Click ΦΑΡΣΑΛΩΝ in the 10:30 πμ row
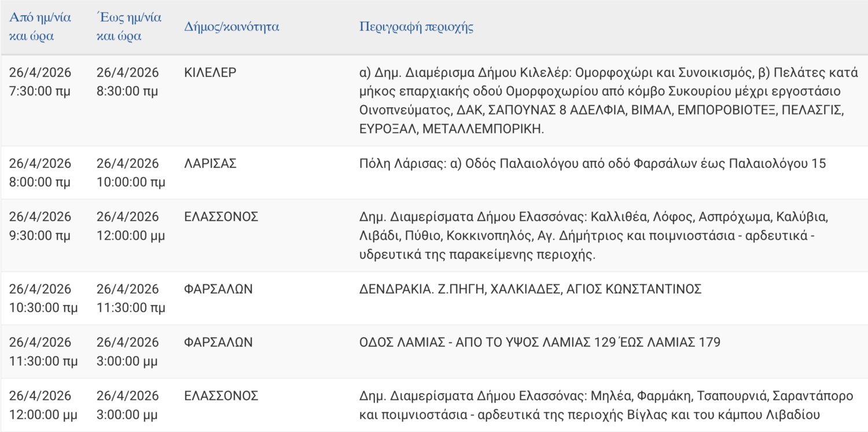 (x=218, y=289)
